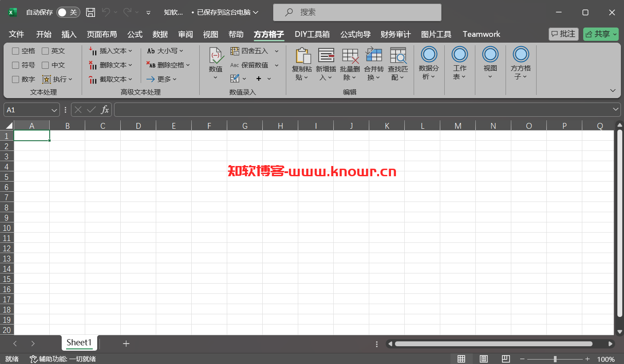
Task: Check the 符号 checkbox
Action: 16,65
